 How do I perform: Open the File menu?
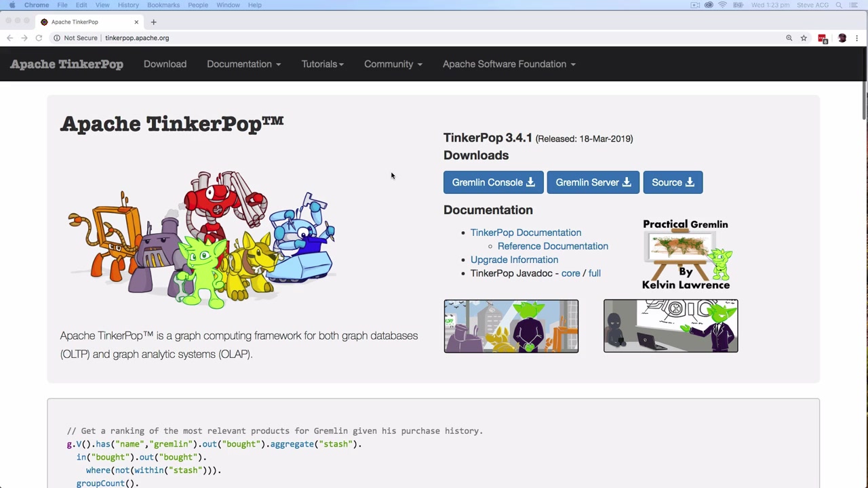click(x=62, y=5)
